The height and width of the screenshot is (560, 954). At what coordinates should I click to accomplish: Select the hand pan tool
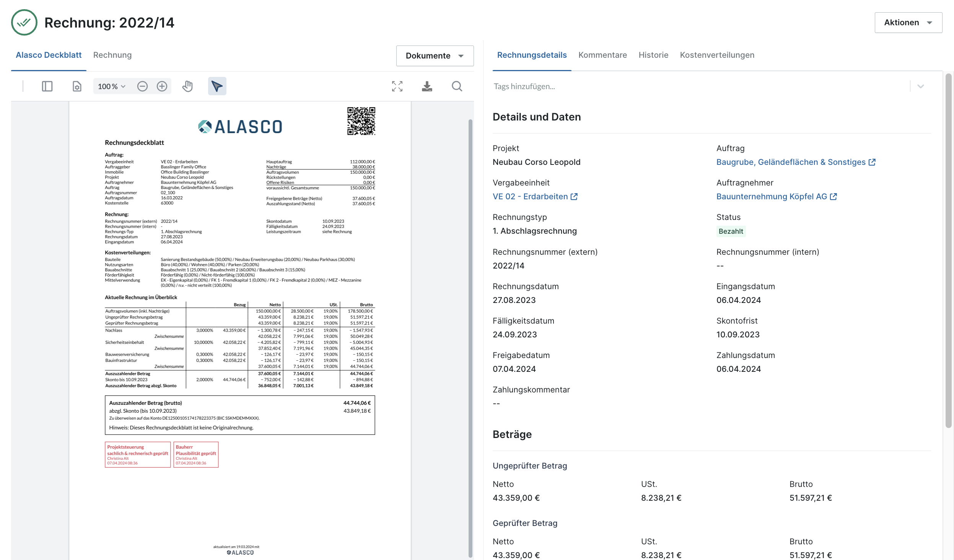tap(187, 86)
